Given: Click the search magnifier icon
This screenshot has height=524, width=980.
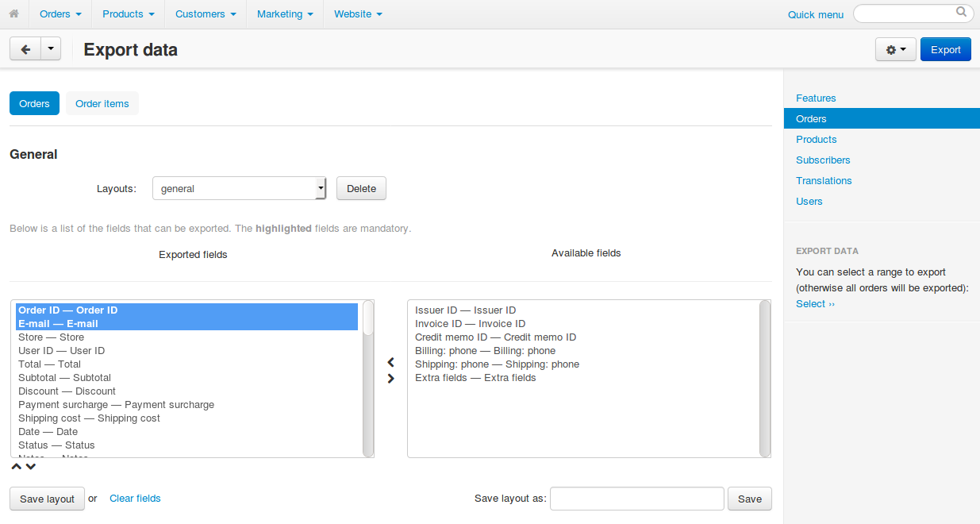Looking at the screenshot, I should [x=962, y=13].
